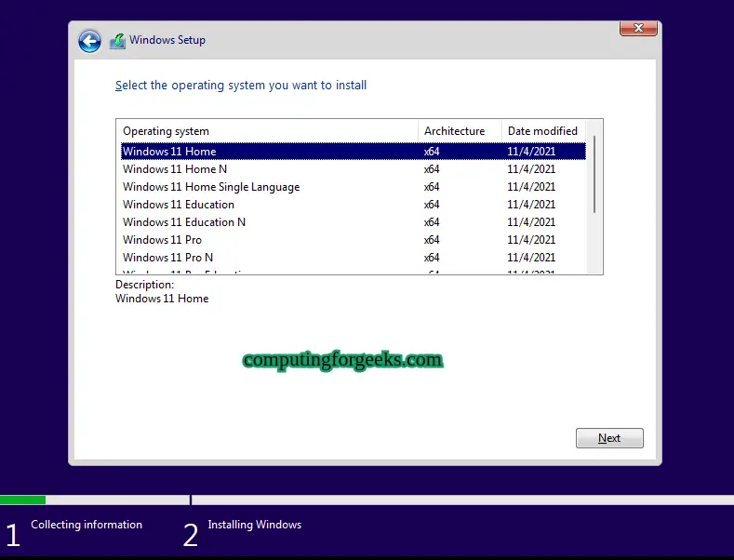Go back using the blue arrow button
This screenshot has width=734, height=560.
89,41
